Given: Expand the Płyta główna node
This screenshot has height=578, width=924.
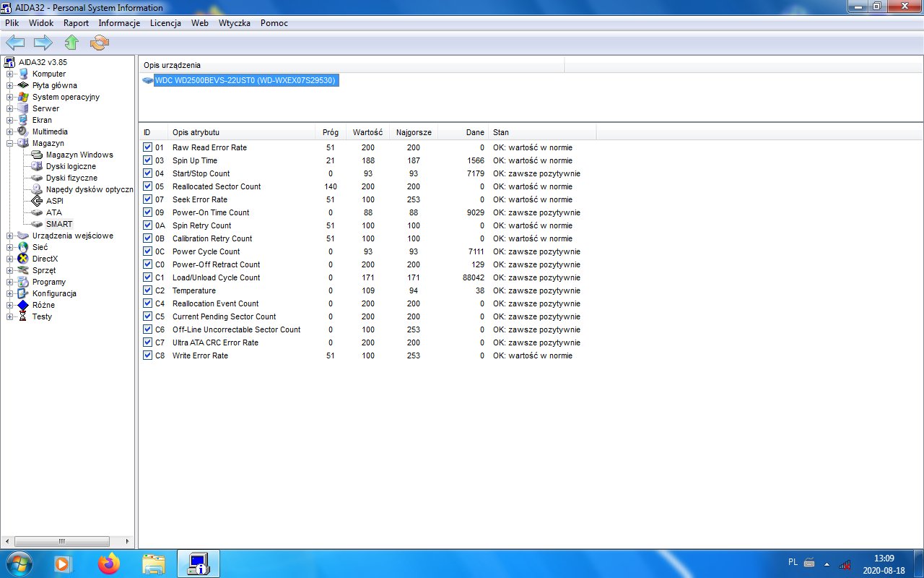Looking at the screenshot, I should pyautogui.click(x=9, y=85).
